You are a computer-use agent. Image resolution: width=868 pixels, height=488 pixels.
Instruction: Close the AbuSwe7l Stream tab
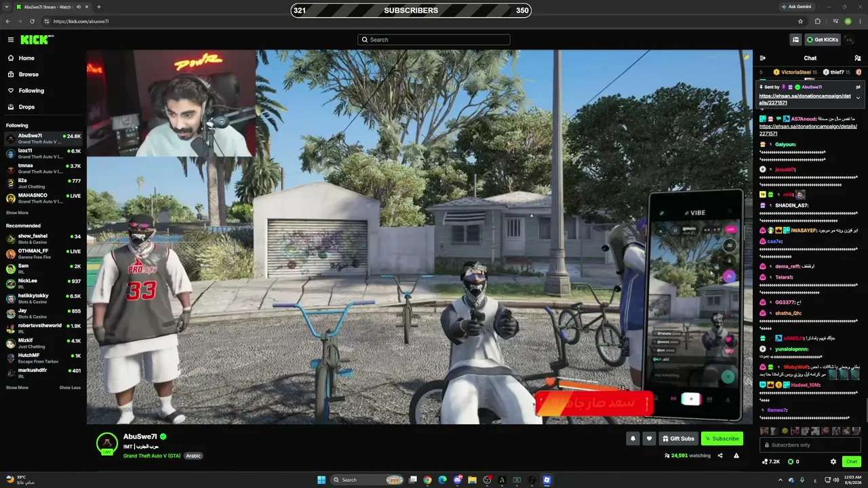coord(87,7)
